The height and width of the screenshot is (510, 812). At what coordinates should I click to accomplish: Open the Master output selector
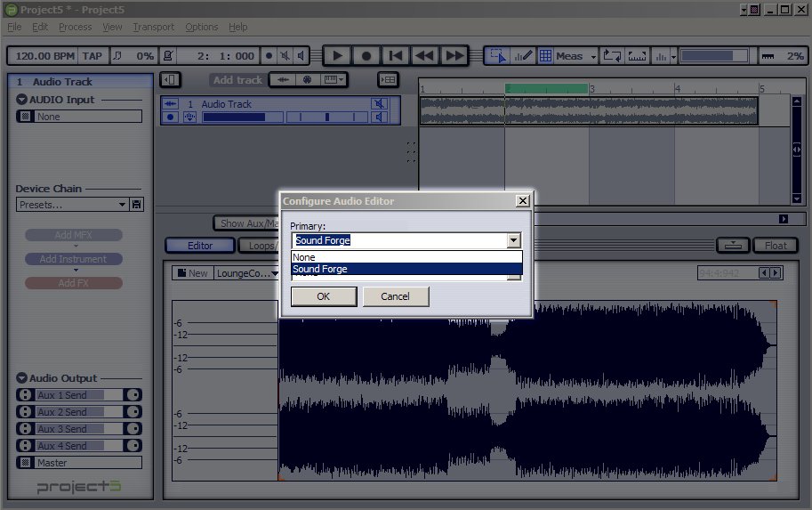click(x=79, y=462)
